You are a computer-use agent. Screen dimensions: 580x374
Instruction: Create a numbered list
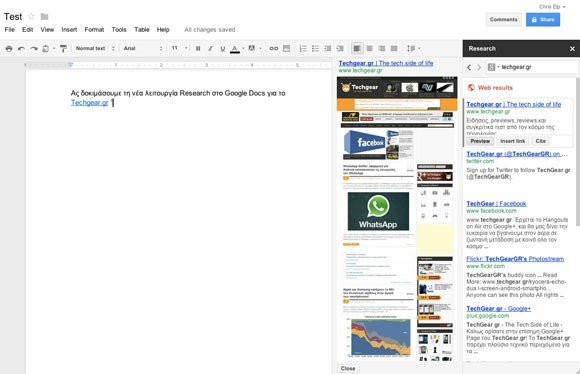(x=303, y=48)
